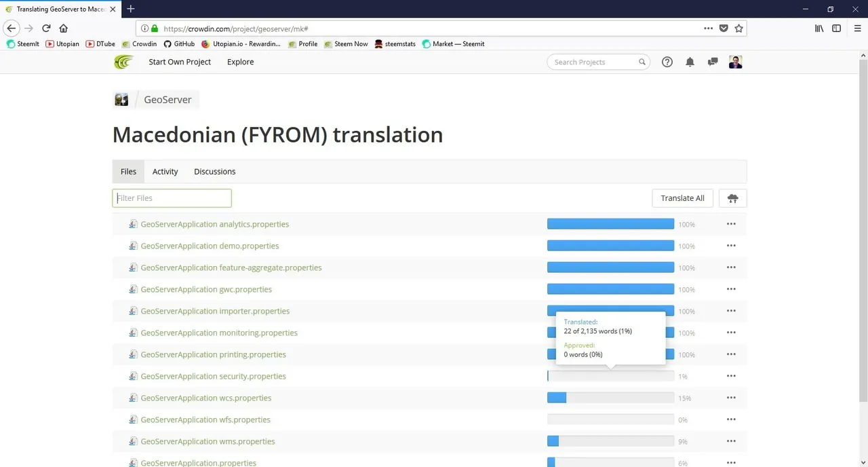The height and width of the screenshot is (467, 868).
Task: Click the file icon for security.properties
Action: tap(134, 376)
